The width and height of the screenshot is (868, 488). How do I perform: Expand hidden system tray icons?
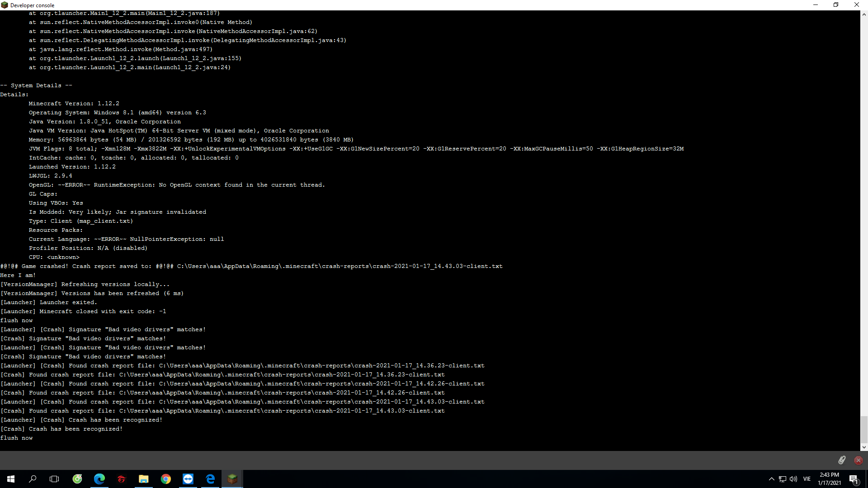tap(771, 479)
